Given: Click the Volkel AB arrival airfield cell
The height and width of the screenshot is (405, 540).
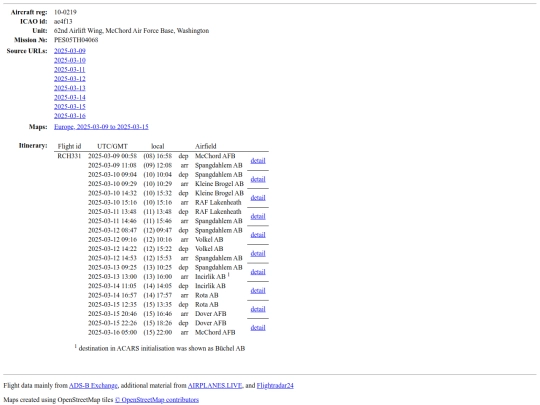Looking at the screenshot, I should coord(209,240).
